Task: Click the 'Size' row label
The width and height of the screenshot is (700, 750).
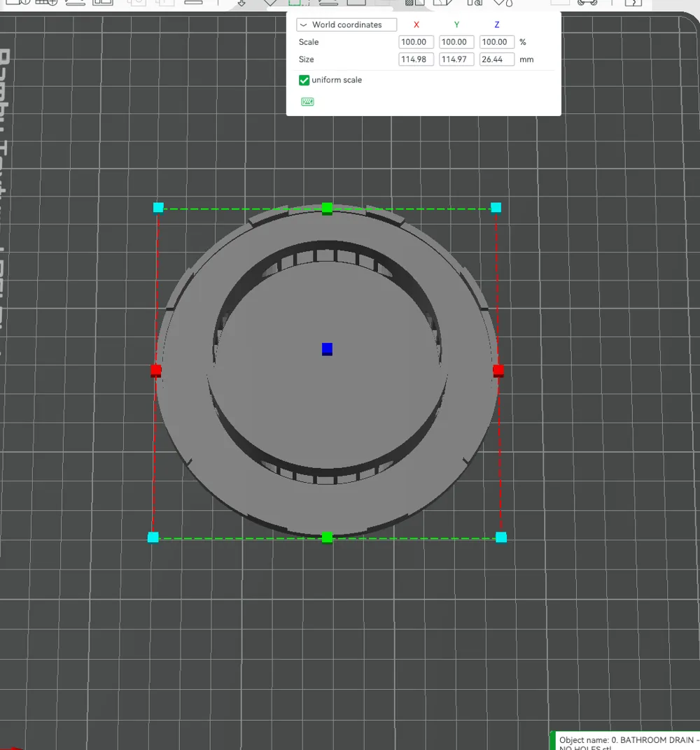Action: coord(306,59)
